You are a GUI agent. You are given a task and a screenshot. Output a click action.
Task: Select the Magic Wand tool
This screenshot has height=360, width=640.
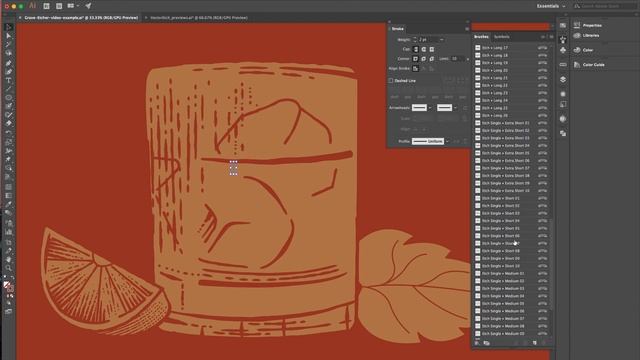(x=9, y=44)
